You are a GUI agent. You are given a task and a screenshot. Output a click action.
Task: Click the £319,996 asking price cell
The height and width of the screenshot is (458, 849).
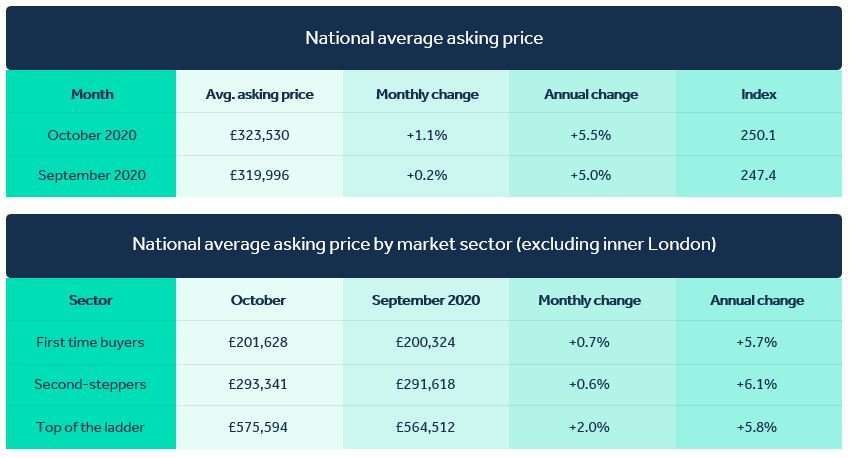(259, 175)
